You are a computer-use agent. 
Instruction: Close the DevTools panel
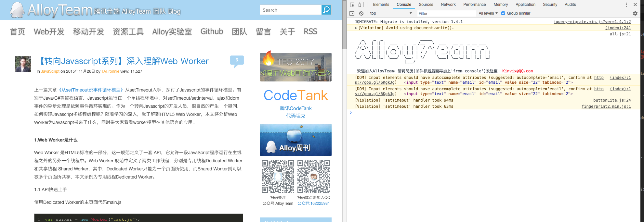coord(635,5)
